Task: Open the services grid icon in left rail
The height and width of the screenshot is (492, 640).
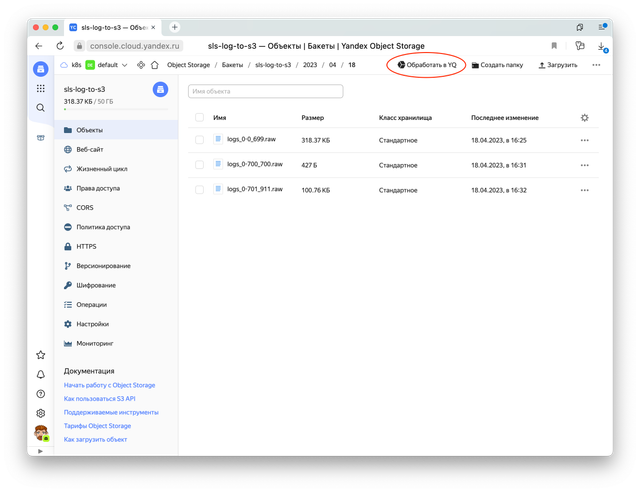Action: pyautogui.click(x=40, y=88)
